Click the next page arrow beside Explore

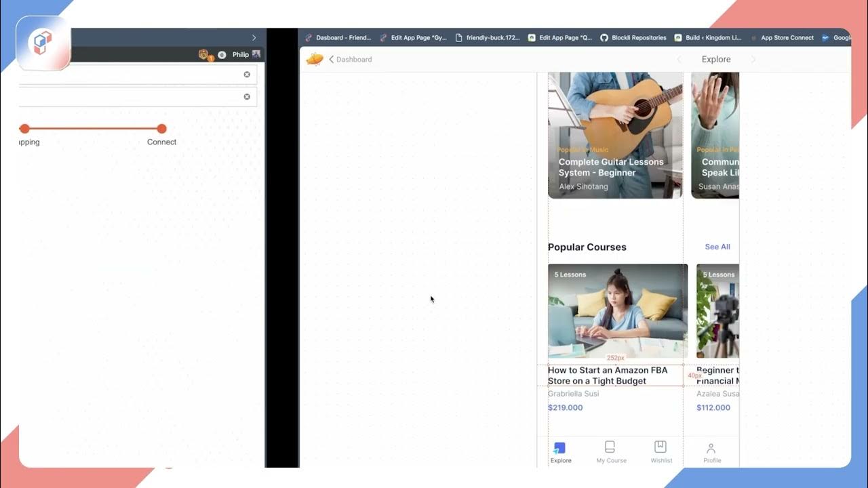(x=753, y=60)
